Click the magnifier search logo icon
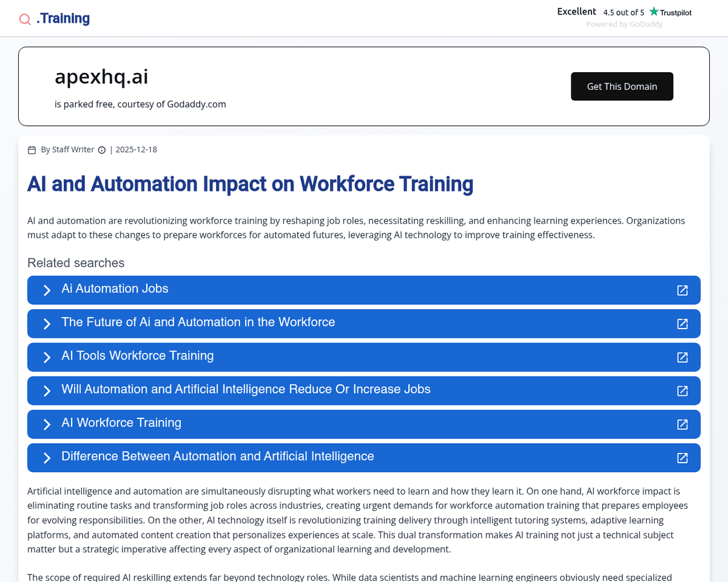The width and height of the screenshot is (728, 582). point(25,19)
